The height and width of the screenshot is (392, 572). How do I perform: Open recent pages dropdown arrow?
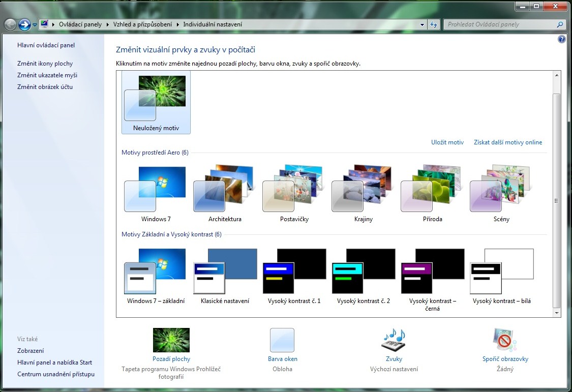[35, 25]
